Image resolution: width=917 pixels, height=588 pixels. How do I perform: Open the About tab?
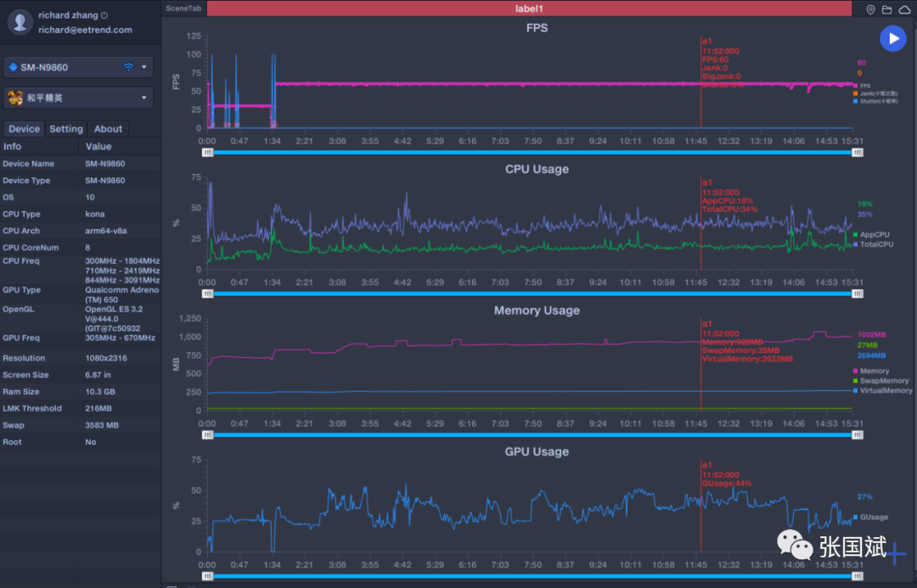pyautogui.click(x=108, y=129)
